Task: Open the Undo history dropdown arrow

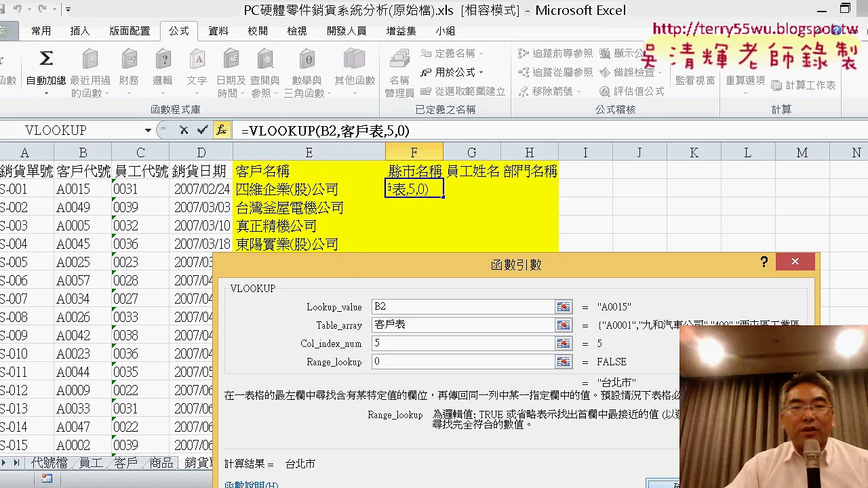Action: pyautogui.click(x=29, y=9)
